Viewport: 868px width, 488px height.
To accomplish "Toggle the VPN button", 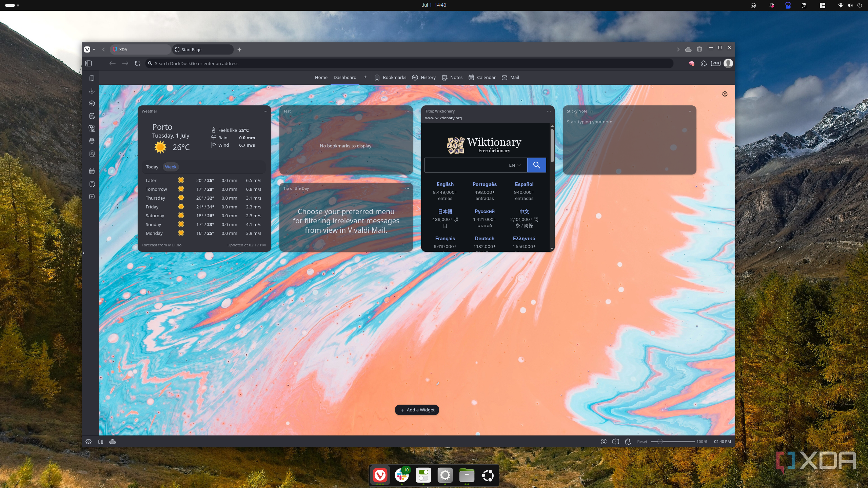I will click(715, 63).
